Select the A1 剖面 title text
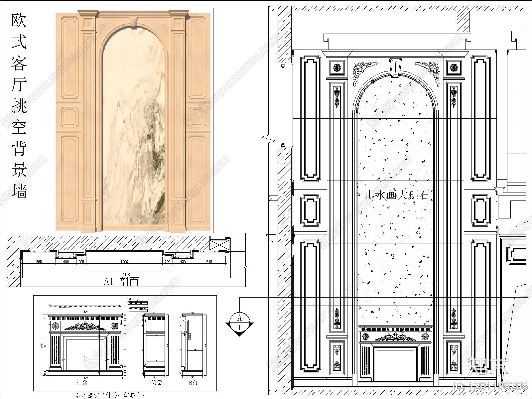 coord(121,282)
